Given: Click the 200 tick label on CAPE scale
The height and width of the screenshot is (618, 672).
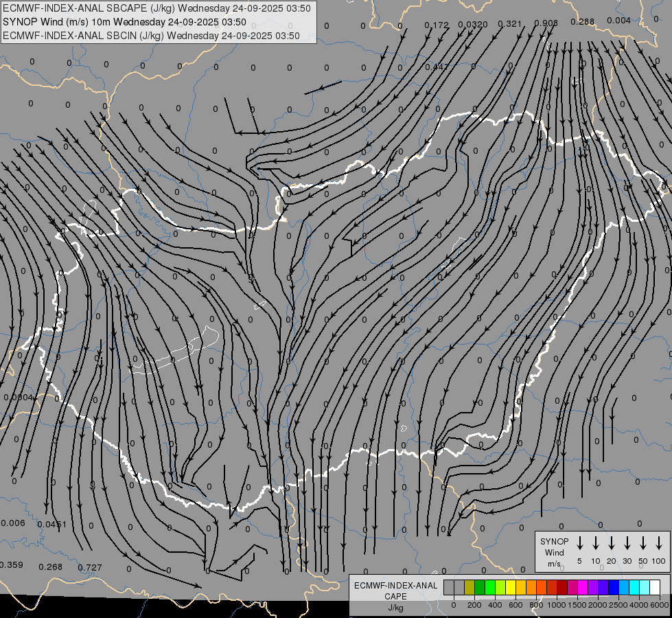Looking at the screenshot, I should pyautogui.click(x=474, y=605).
